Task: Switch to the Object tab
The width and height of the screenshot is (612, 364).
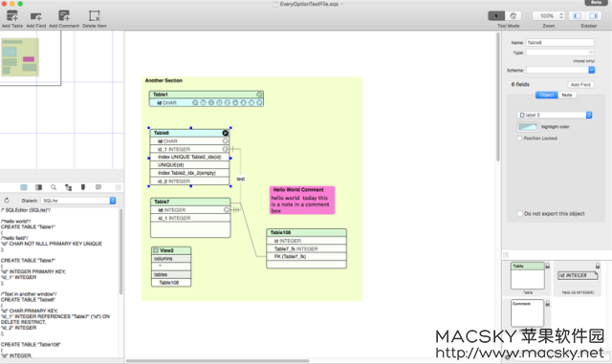Action: click(x=547, y=95)
